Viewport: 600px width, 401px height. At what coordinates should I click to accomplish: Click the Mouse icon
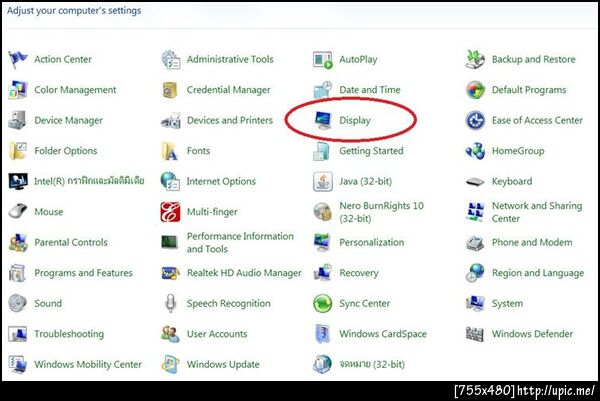[x=18, y=212]
